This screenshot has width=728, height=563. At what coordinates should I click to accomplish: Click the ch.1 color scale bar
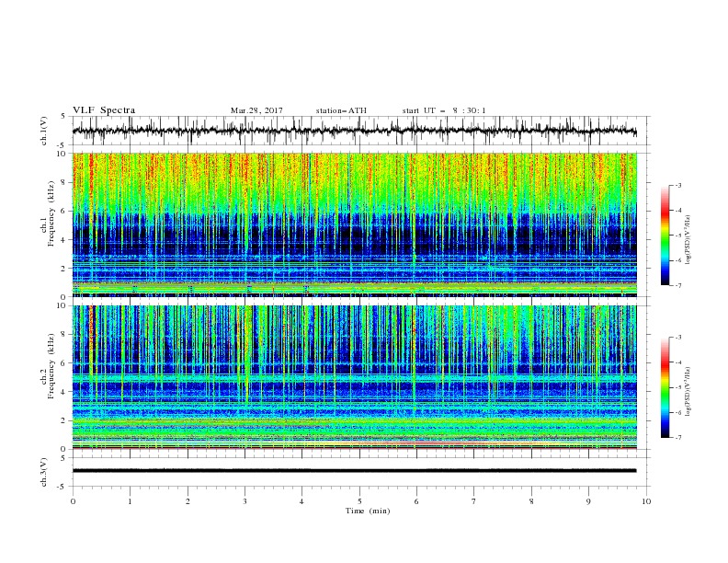(x=665, y=236)
